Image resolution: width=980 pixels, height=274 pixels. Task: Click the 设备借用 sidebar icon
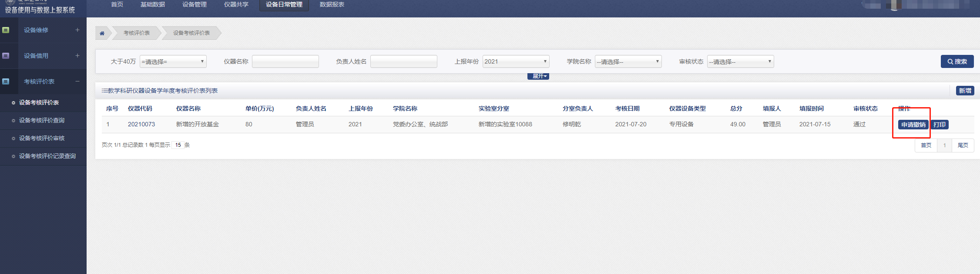coord(6,56)
